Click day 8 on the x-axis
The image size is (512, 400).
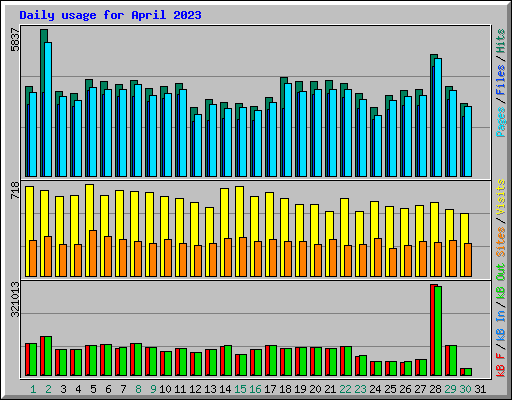[x=138, y=389]
